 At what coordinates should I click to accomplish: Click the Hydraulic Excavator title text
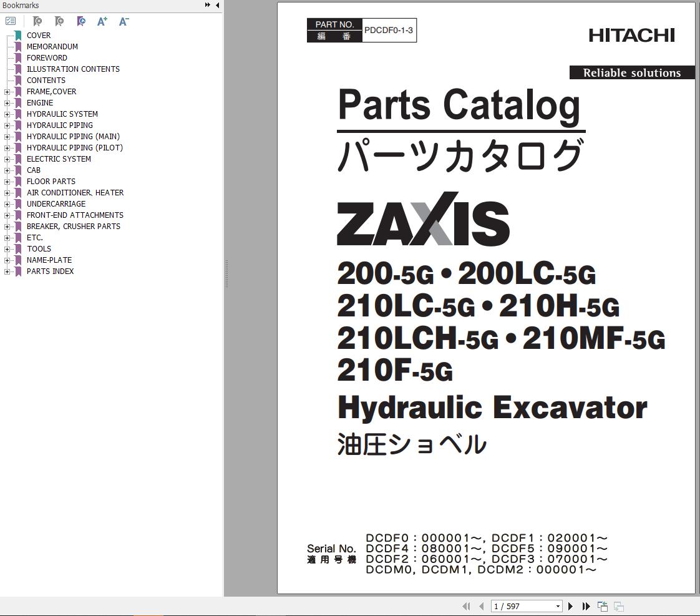pyautogui.click(x=492, y=408)
